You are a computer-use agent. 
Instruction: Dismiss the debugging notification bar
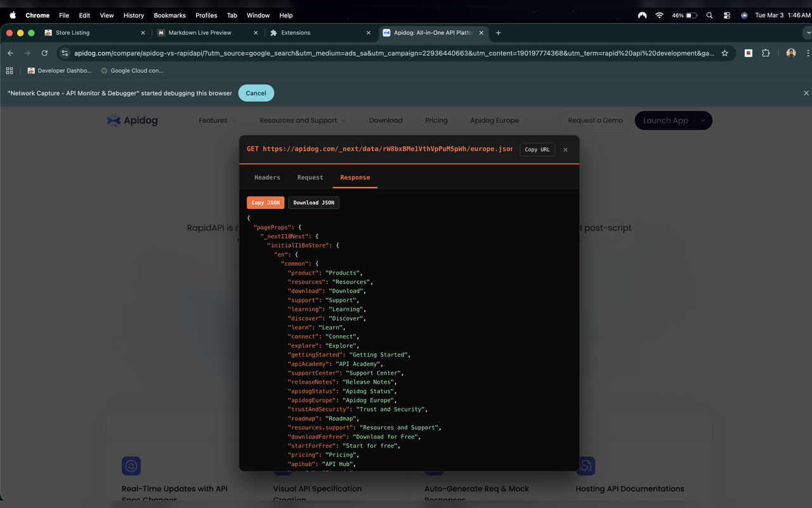(806, 93)
